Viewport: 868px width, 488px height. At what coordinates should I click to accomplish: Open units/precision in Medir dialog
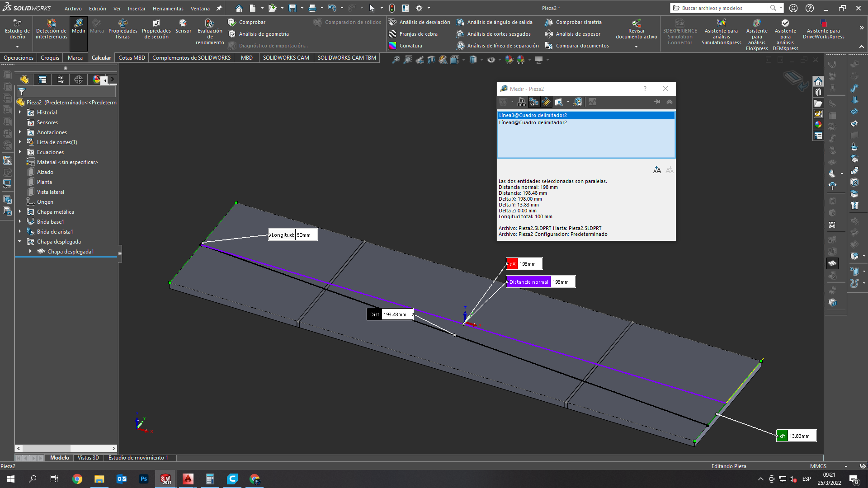point(522,102)
